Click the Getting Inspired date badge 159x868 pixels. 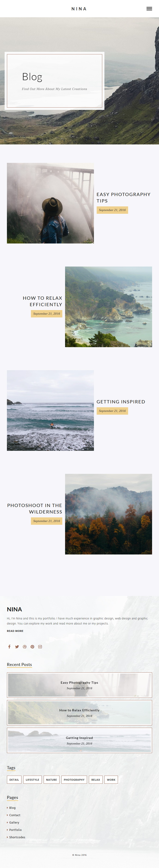[x=112, y=411]
